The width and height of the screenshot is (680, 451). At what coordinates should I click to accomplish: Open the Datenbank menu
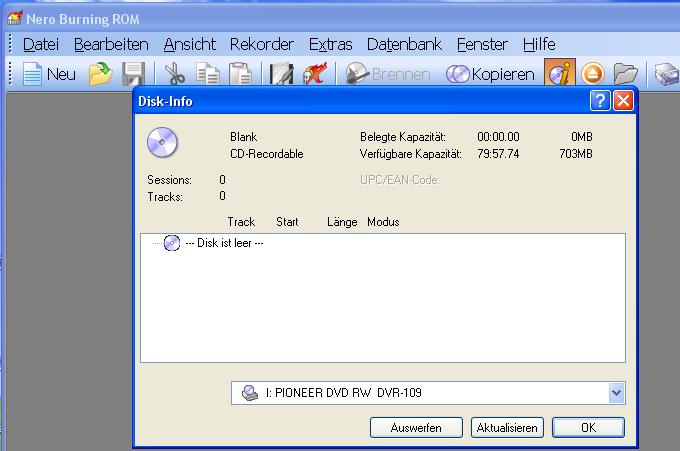pos(404,44)
